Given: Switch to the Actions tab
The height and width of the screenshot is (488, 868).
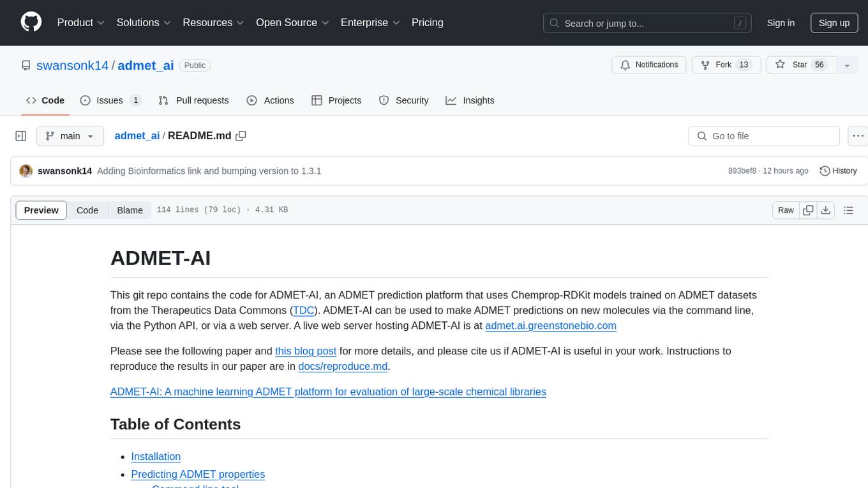Looking at the screenshot, I should point(270,100).
